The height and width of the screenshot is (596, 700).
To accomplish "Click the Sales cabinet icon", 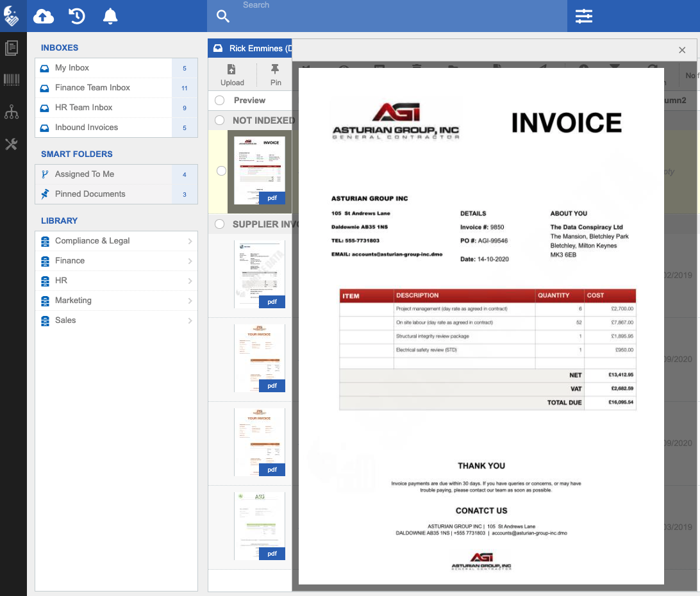I will click(x=45, y=320).
